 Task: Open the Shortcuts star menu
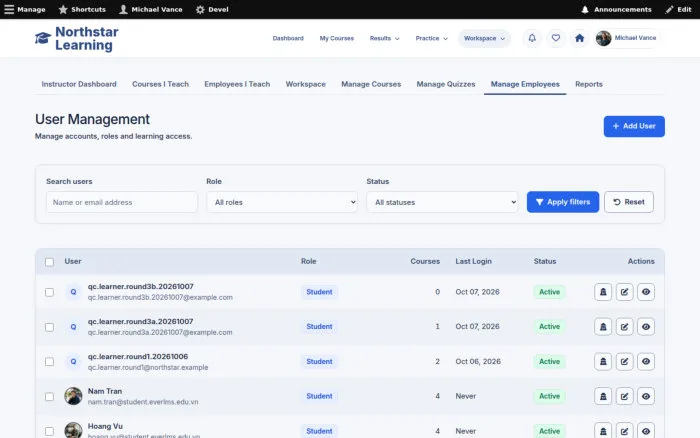(x=82, y=9)
